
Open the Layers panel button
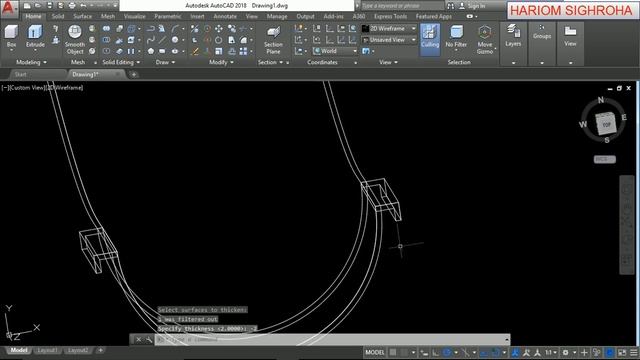(513, 36)
